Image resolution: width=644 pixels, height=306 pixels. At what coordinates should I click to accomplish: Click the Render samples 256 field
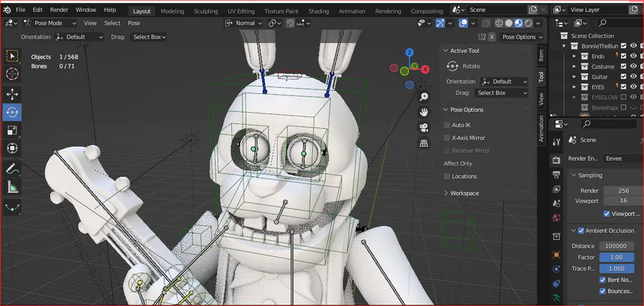coord(624,191)
